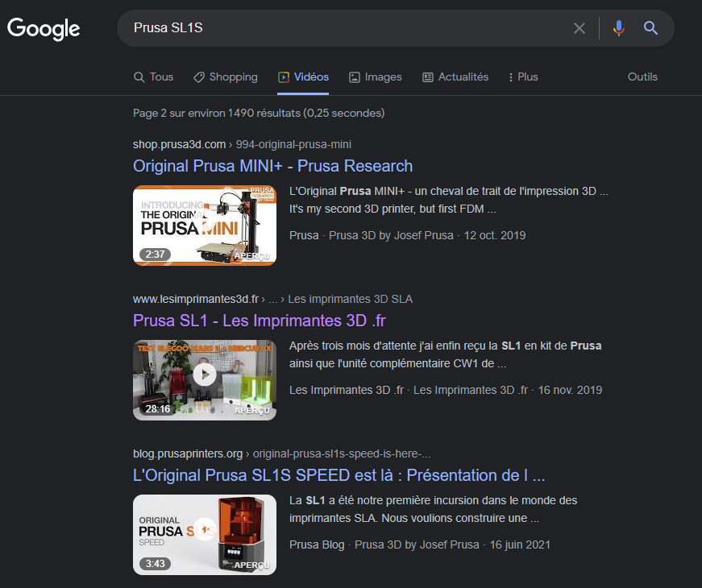Open the Actualités tab

tap(455, 77)
